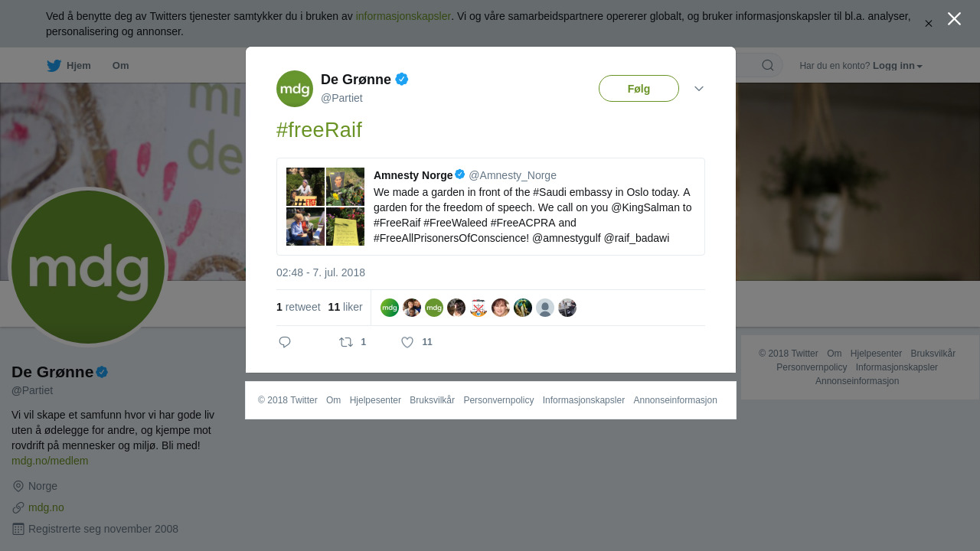Click the Twitter bird Hjem icon
Image resolution: width=980 pixels, height=551 pixels.
(x=54, y=66)
